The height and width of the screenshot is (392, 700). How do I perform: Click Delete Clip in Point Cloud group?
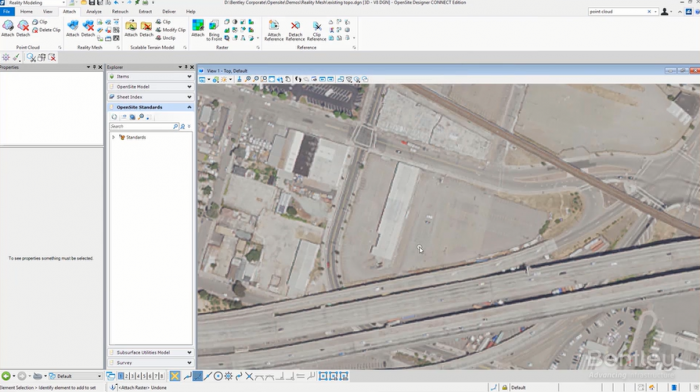(46, 30)
